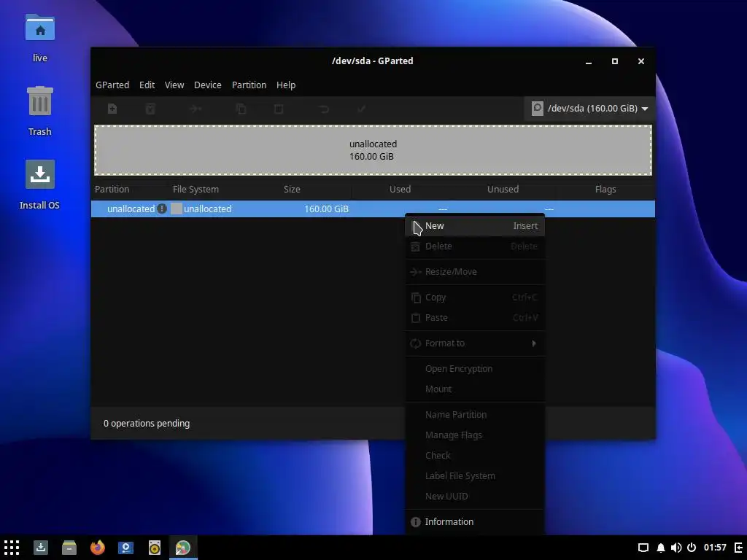Image resolution: width=747 pixels, height=560 pixels.
Task: Click the installer download icon in taskbar
Action: coord(41,548)
